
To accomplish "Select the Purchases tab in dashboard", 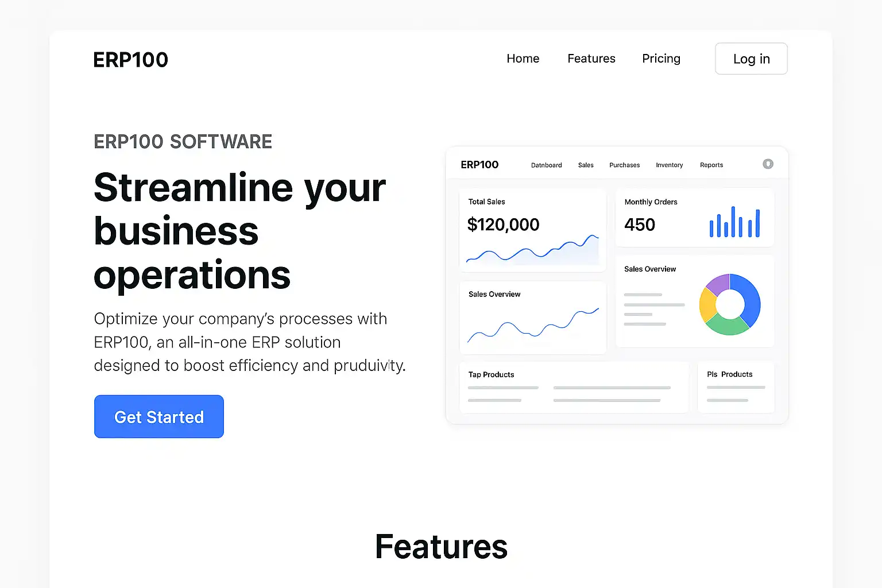I will point(625,165).
